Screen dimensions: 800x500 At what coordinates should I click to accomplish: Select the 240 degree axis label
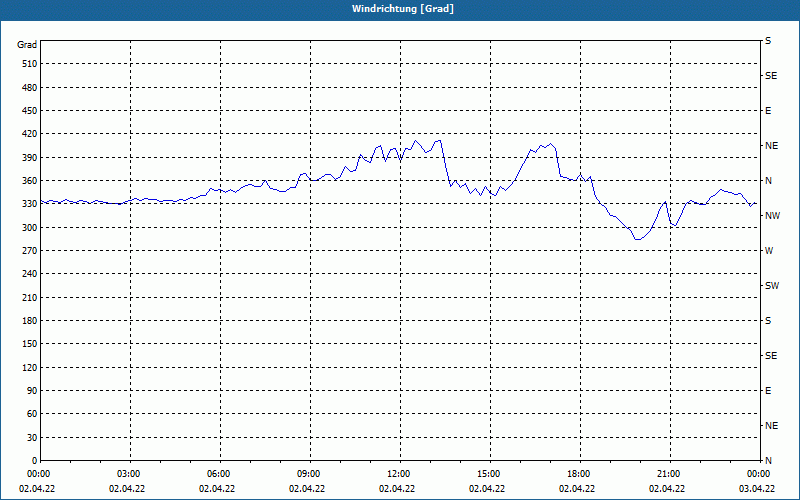pyautogui.click(x=30, y=274)
